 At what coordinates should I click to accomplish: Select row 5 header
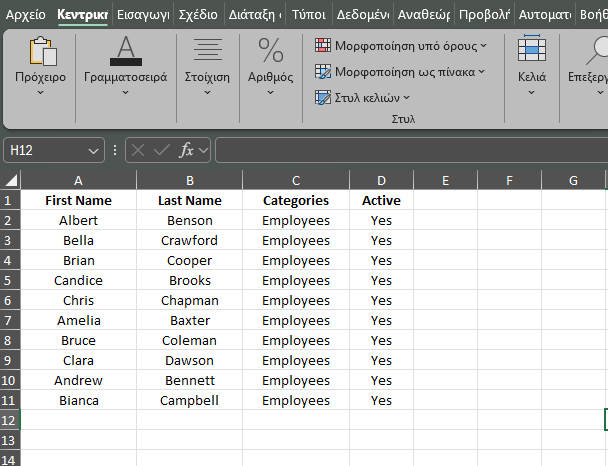pos(10,280)
